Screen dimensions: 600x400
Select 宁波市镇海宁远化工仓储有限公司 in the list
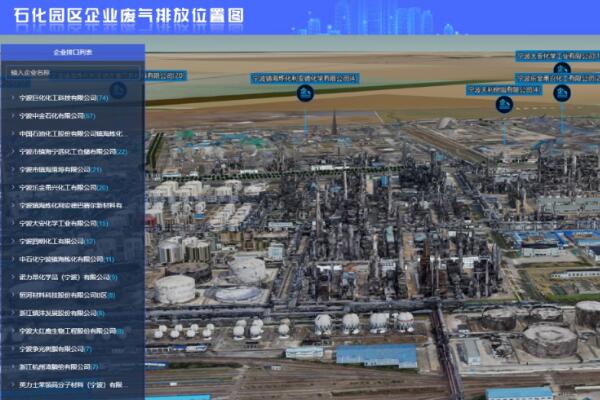(70, 152)
